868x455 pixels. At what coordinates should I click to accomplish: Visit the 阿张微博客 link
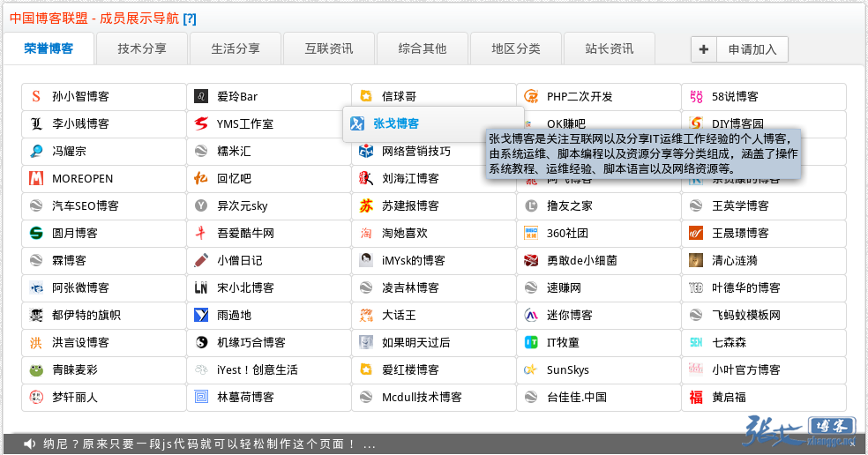[81, 287]
